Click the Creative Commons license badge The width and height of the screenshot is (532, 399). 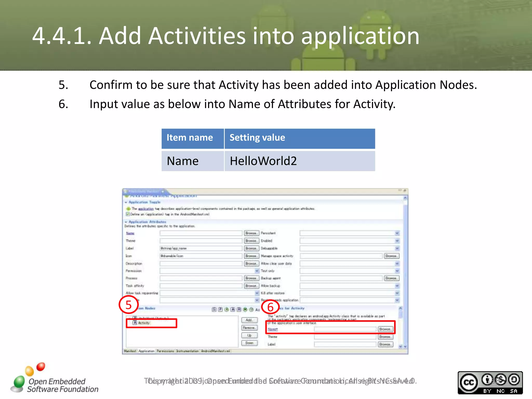(x=490, y=383)
